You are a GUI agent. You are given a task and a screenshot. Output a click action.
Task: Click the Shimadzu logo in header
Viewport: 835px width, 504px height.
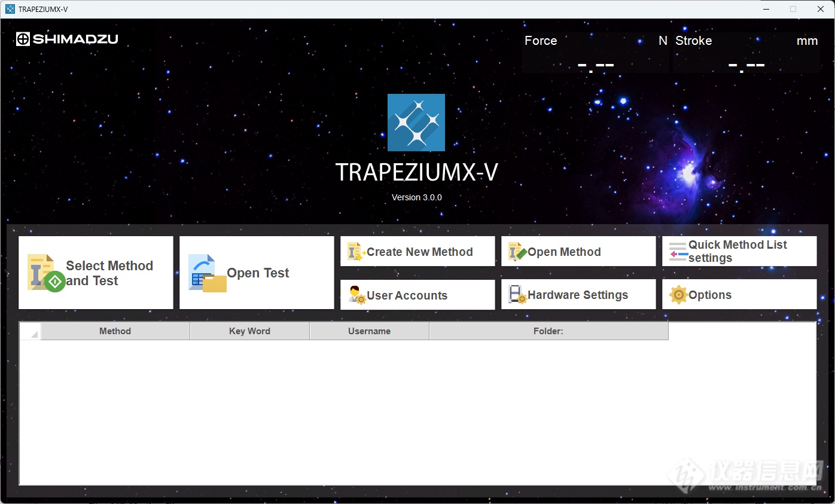[67, 39]
